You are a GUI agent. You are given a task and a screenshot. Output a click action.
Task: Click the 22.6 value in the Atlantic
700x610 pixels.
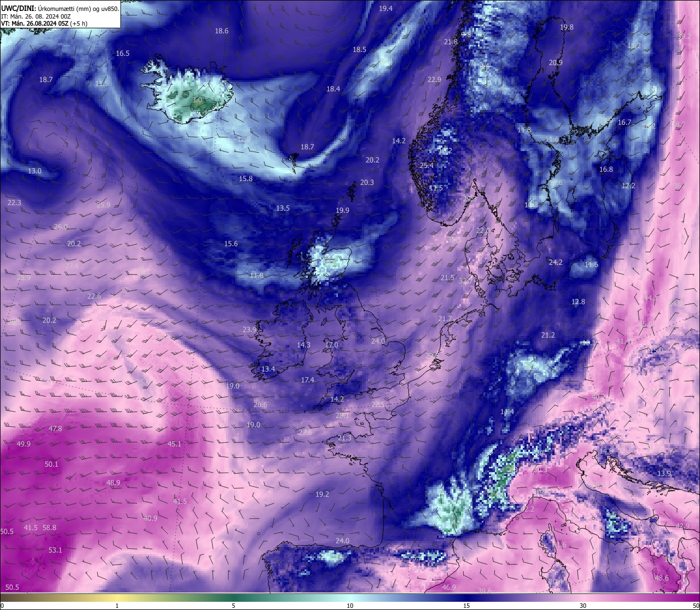pos(95,297)
